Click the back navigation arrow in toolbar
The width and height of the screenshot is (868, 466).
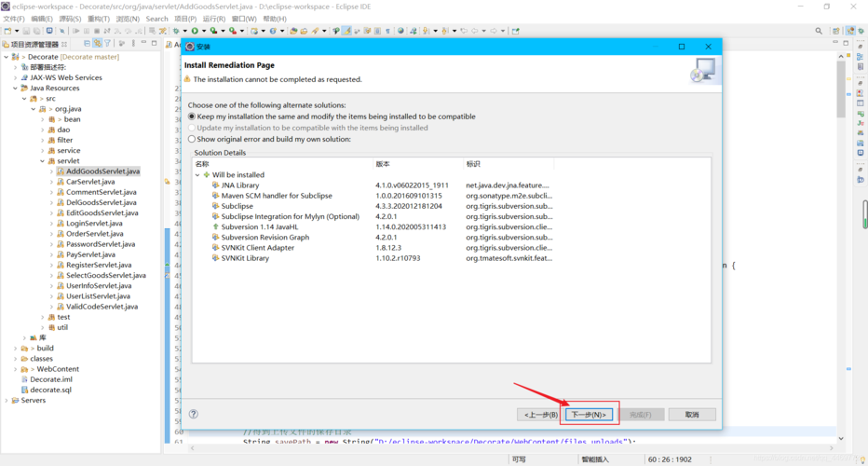[474, 31]
